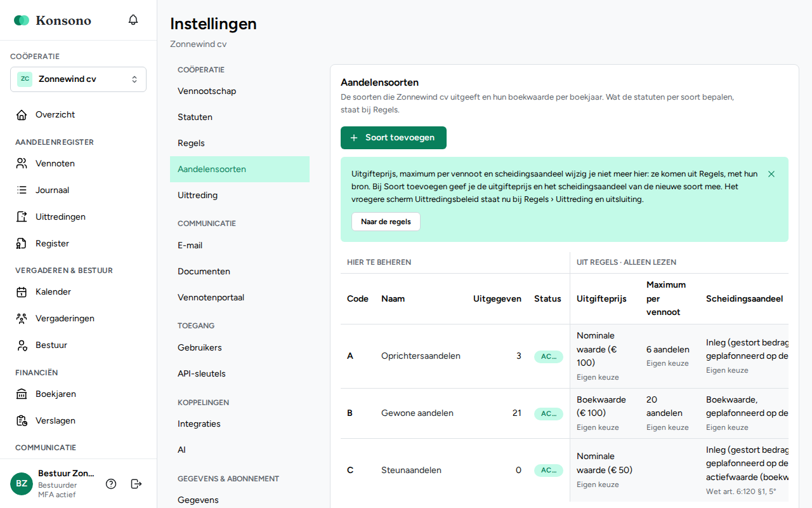812x508 pixels.
Task: Open the Journaal page
Action: (78, 190)
